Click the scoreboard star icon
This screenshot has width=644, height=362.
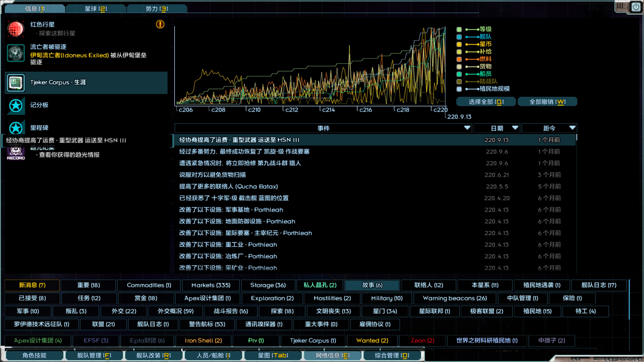point(16,106)
